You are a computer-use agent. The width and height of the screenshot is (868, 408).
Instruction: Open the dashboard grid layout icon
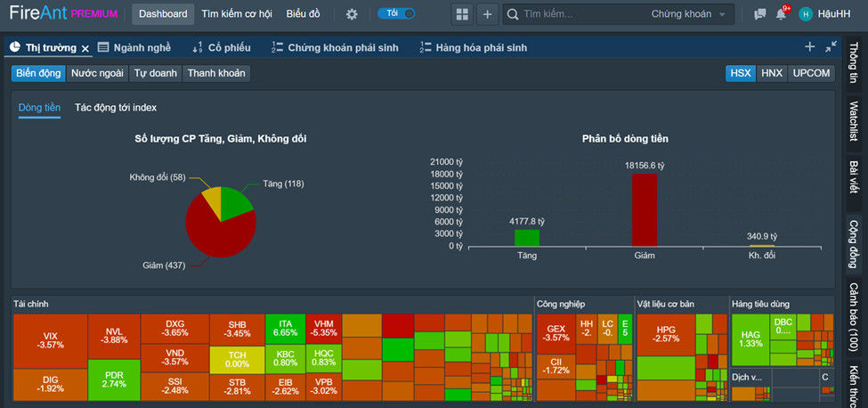[461, 14]
